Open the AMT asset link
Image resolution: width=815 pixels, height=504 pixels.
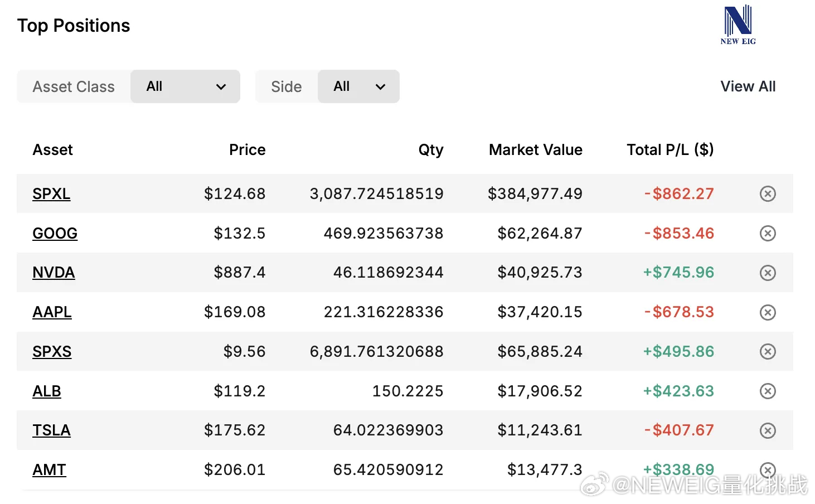tap(49, 470)
